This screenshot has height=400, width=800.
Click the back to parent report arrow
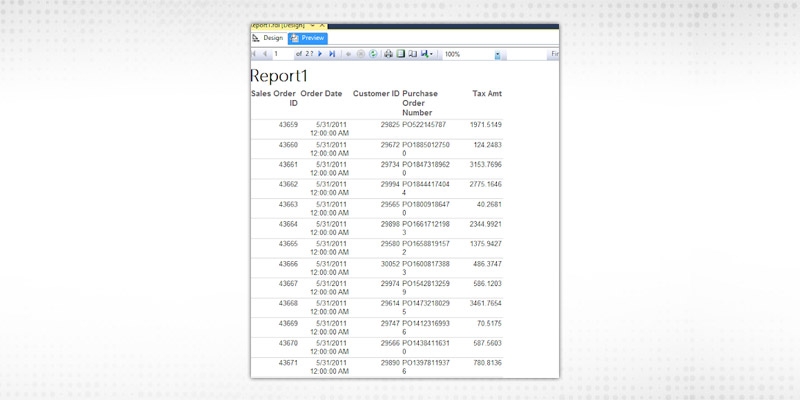click(349, 54)
